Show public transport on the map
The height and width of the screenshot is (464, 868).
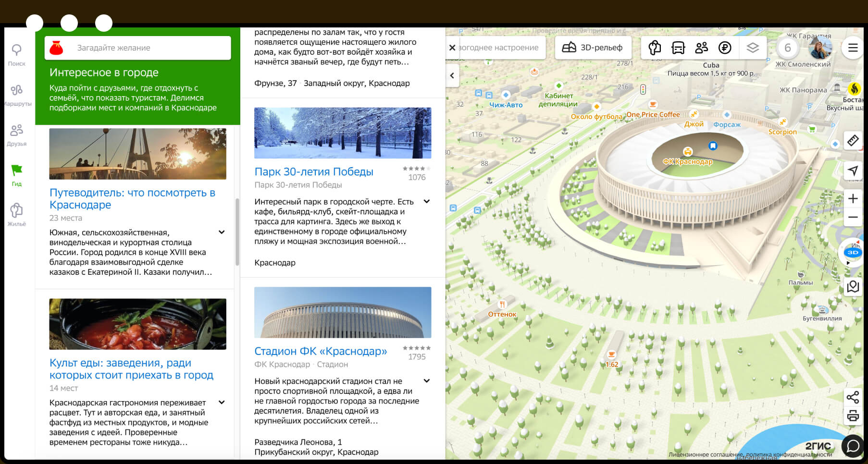point(678,48)
